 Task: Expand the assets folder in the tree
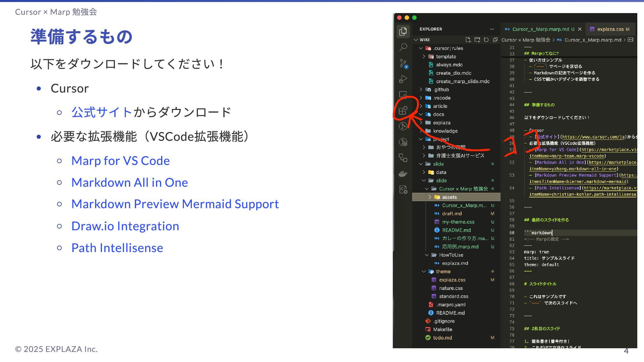tap(430, 197)
